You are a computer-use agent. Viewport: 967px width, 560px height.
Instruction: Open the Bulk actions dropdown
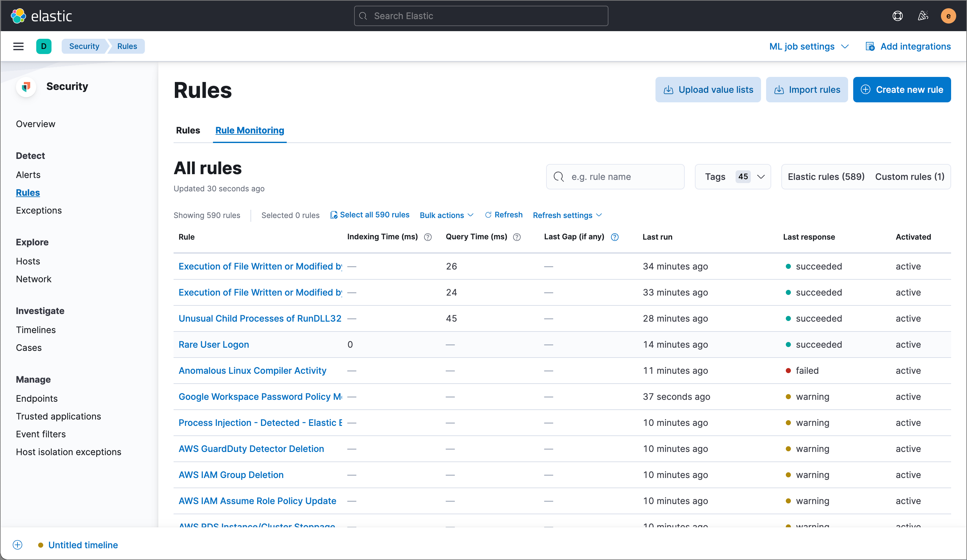point(446,215)
